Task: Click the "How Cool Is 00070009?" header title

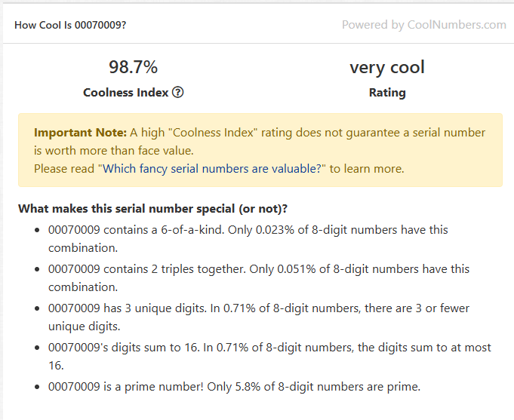Action: tap(70, 25)
